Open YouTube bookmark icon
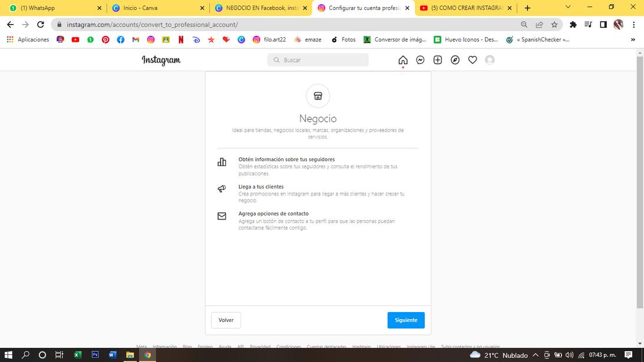The width and height of the screenshot is (644, 362). point(75,40)
